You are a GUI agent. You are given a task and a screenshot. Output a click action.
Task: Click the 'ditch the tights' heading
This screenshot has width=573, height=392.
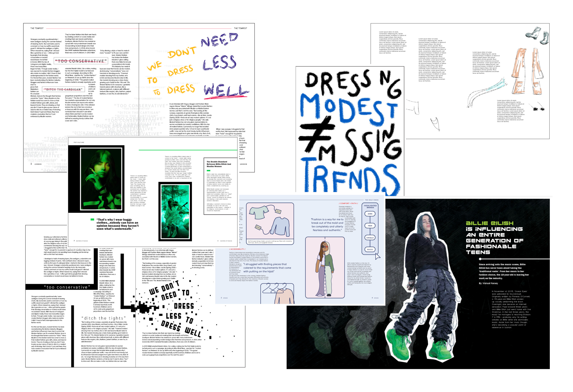tap(103, 318)
